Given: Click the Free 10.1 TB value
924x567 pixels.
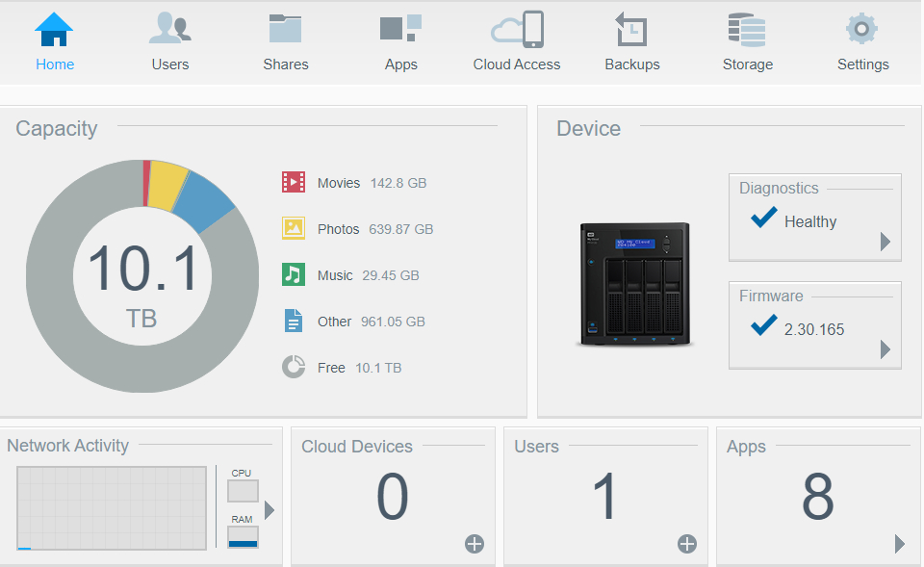Looking at the screenshot, I should tap(378, 368).
